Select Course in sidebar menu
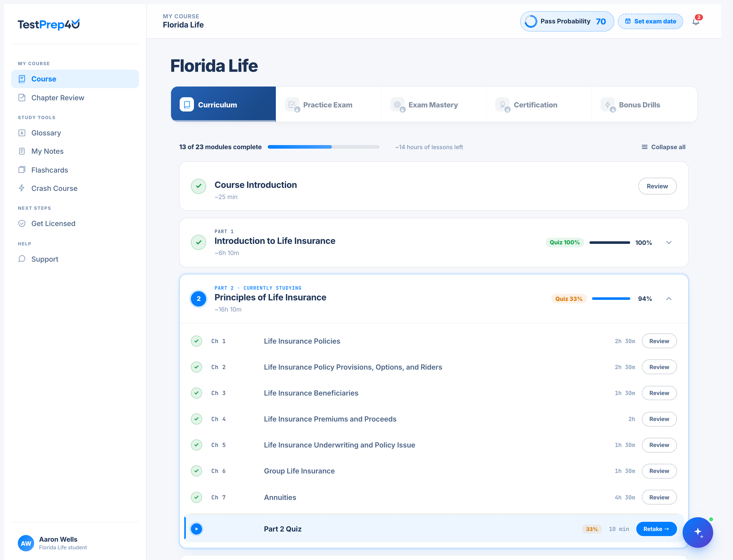Image resolution: width=733 pixels, height=560 pixels. pyautogui.click(x=75, y=79)
